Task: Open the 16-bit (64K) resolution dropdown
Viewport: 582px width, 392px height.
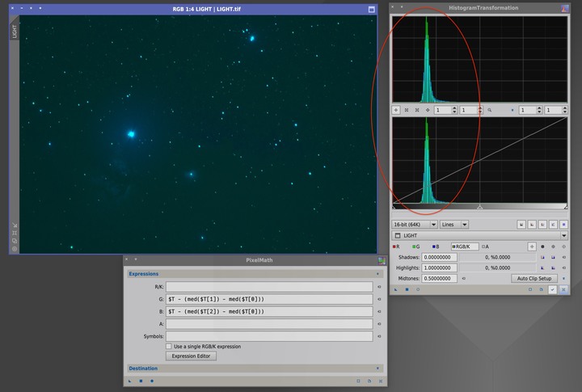Action: click(415, 225)
